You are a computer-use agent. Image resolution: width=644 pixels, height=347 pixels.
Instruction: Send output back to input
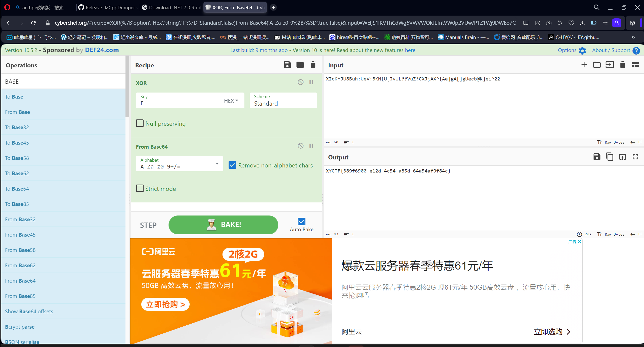pyautogui.click(x=623, y=157)
